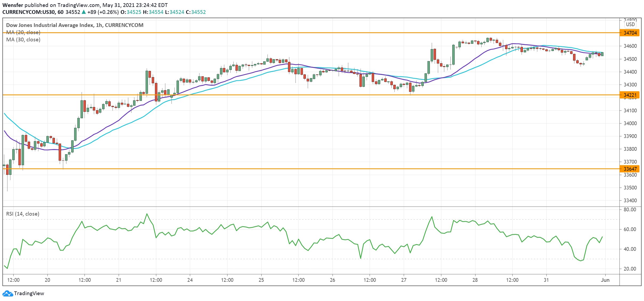Click the 24 date label on time axis
The height and width of the screenshot is (301, 644).
(190, 280)
